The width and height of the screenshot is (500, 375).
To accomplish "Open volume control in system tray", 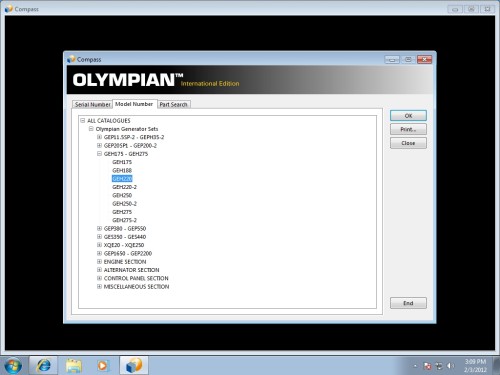I will [450, 366].
